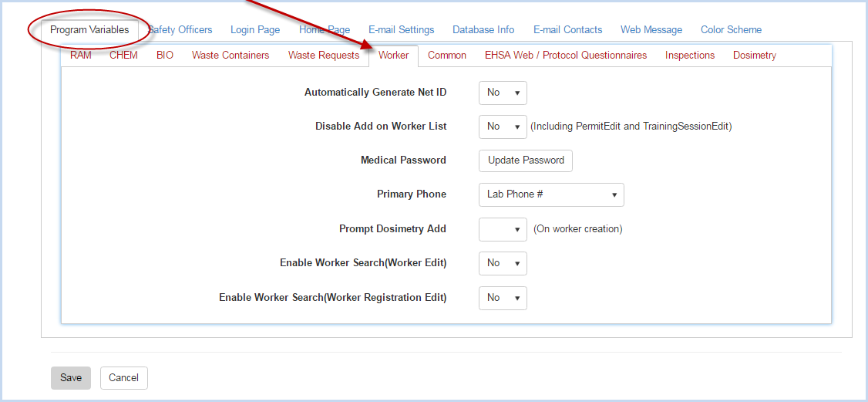
Task: Select the Database Info tab
Action: coord(483,30)
